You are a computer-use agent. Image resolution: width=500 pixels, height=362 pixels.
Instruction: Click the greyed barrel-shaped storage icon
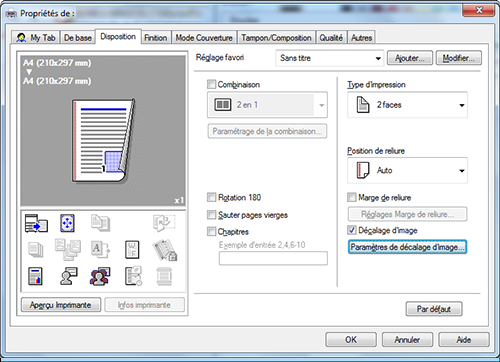pos(164,276)
